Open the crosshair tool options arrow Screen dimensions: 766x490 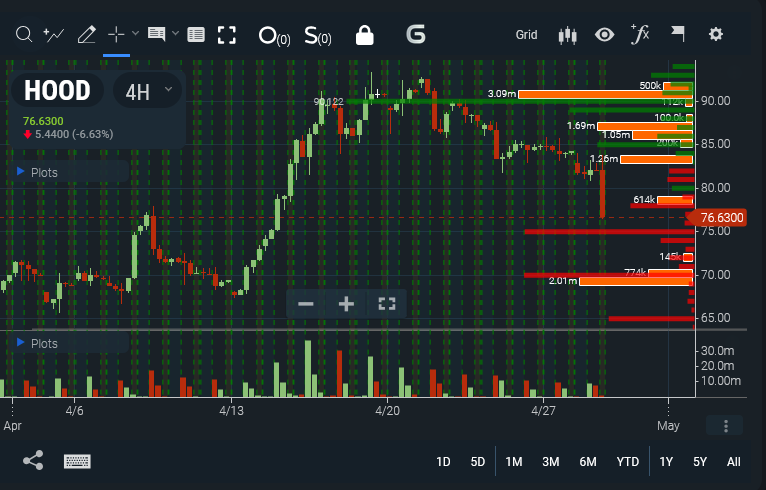pyautogui.click(x=135, y=34)
